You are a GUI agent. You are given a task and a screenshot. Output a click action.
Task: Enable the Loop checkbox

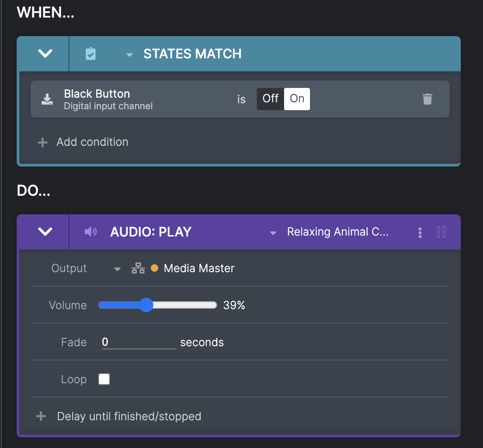point(104,379)
